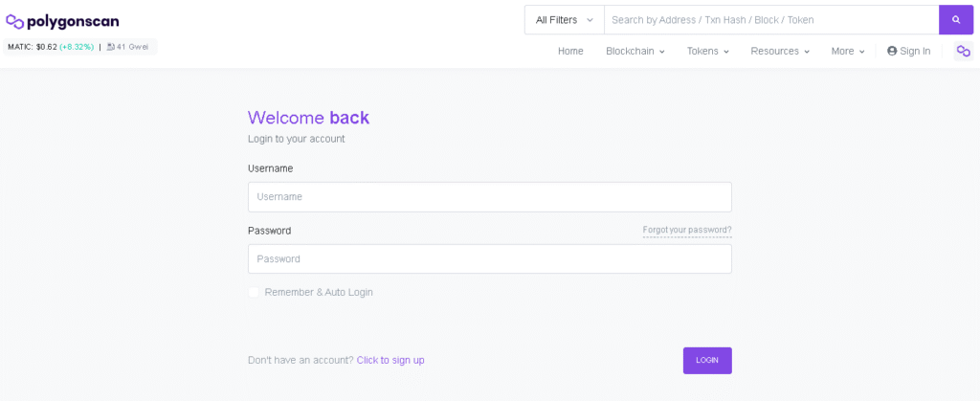Click the gas pump Gwei icon
The height and width of the screenshot is (401, 980).
click(111, 46)
